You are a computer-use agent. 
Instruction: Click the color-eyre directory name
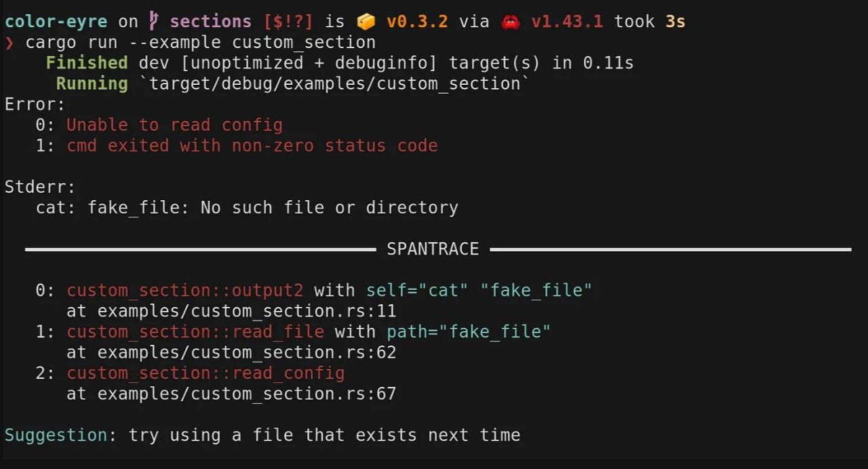(56, 22)
